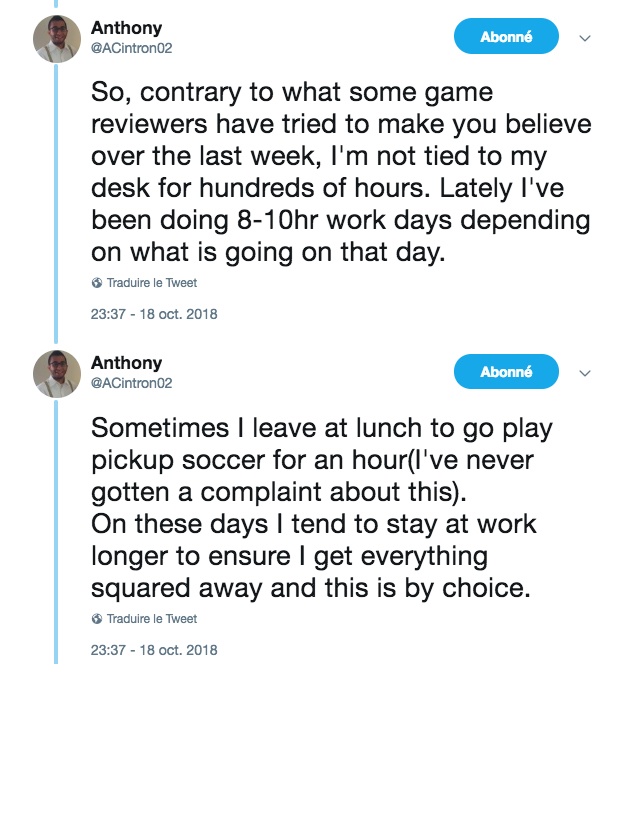Open the 23:37 timestamp of the pickup soccer tweet
This screenshot has height=840, width=625.
[x=154, y=650]
